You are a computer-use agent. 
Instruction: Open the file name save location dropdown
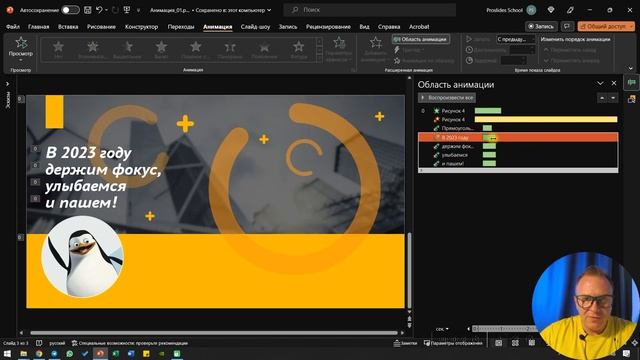tap(269, 10)
